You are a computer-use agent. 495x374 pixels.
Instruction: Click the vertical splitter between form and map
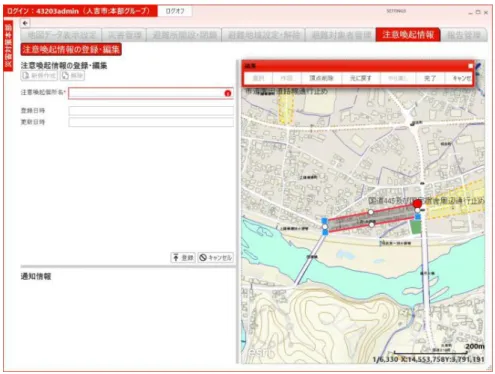coord(238,212)
